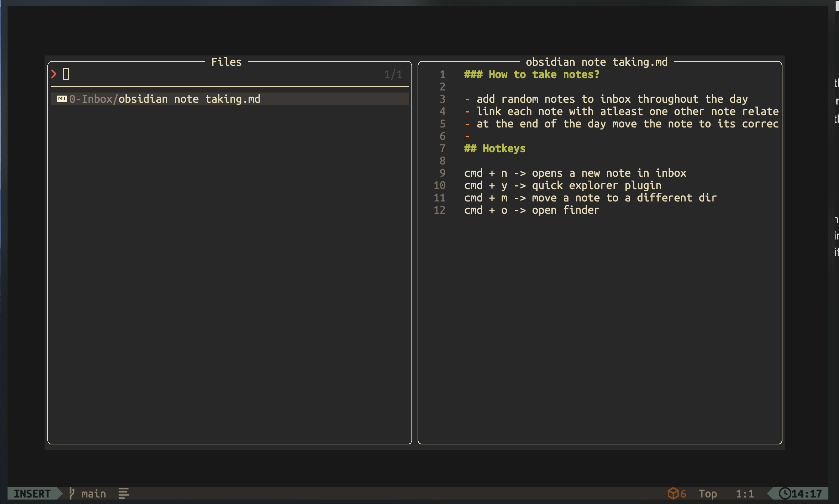
Task: Click the '### How to take notes?' heading
Action: click(x=532, y=74)
